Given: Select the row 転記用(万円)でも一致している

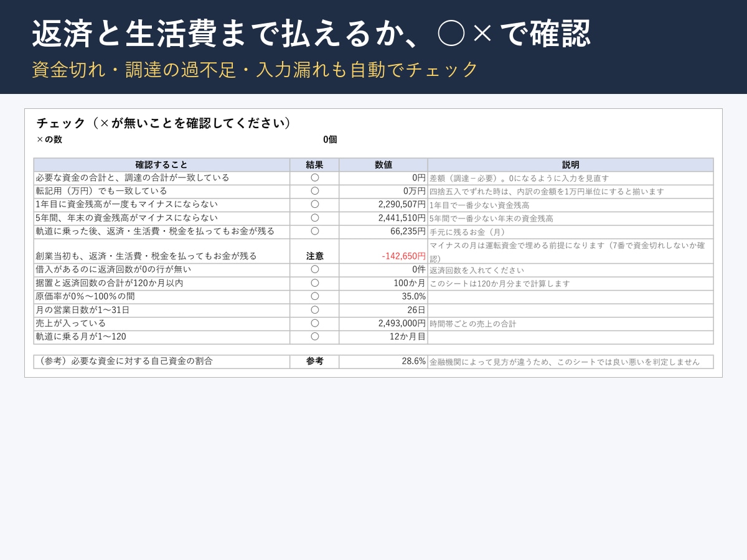Looking at the screenshot, I should [374, 192].
